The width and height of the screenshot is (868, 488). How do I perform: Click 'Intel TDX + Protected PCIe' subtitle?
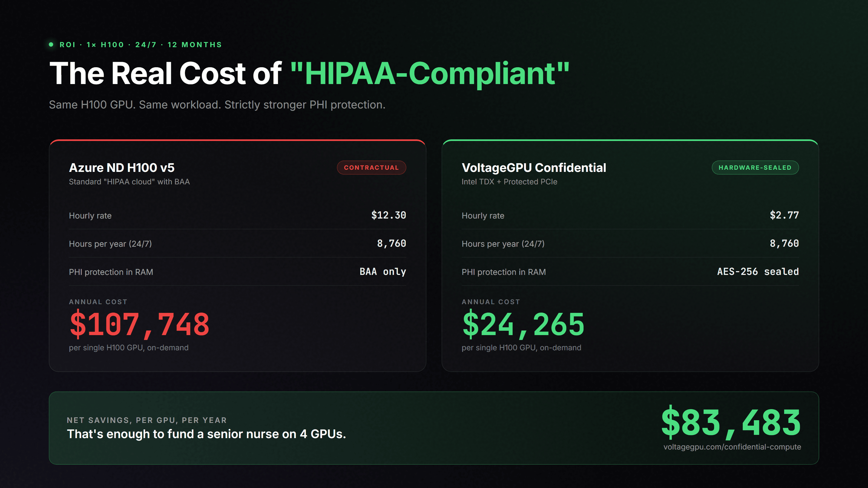click(509, 182)
